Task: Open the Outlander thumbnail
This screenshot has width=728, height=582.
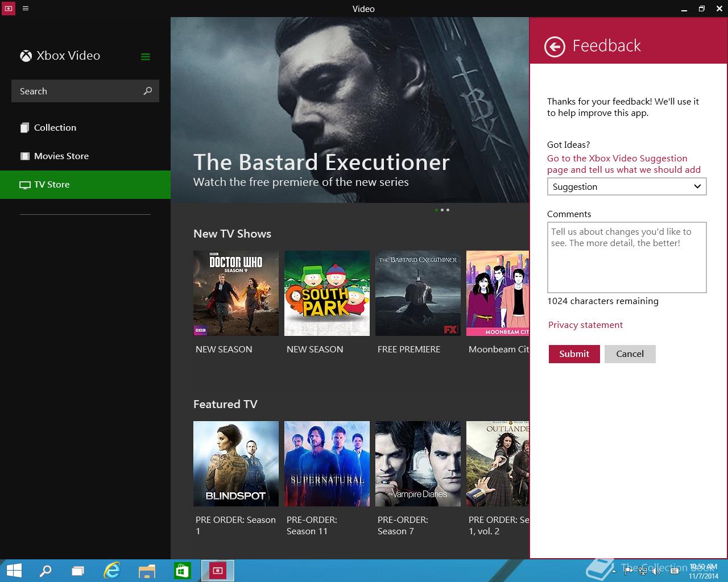Action: click(x=498, y=464)
